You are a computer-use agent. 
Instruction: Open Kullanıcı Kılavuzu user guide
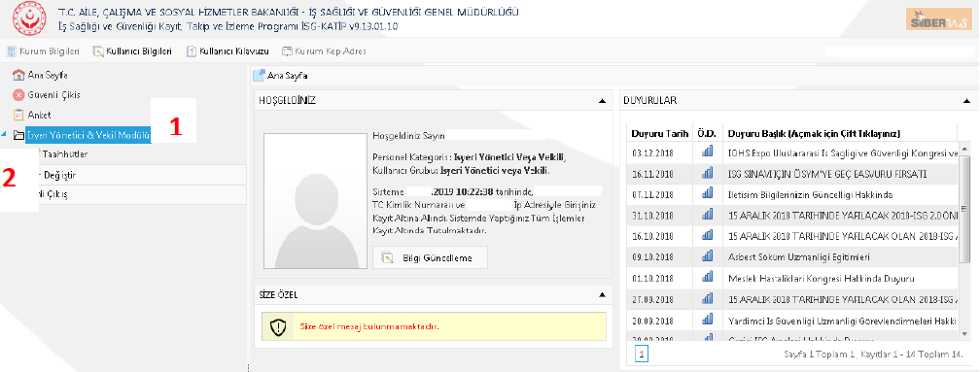coord(228,51)
